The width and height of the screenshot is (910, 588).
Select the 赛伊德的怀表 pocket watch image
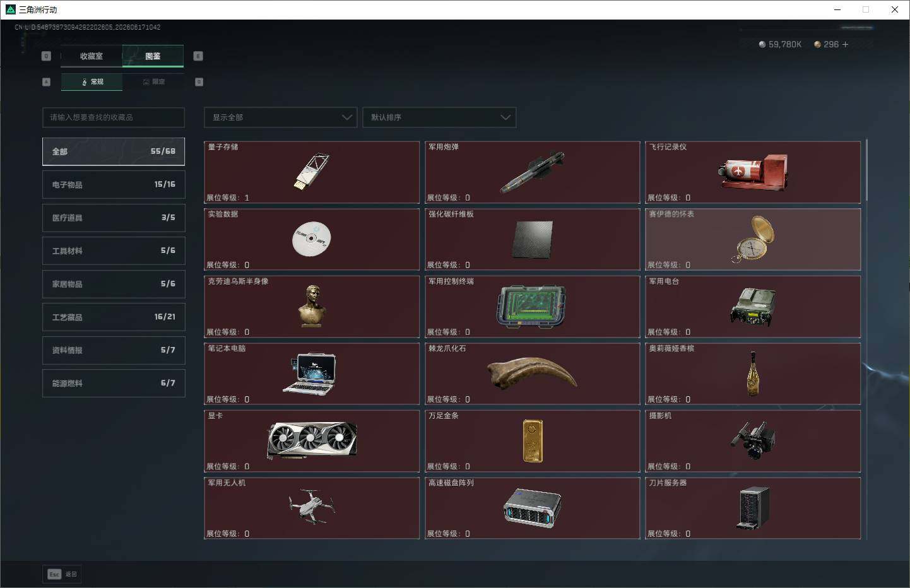tap(753, 239)
